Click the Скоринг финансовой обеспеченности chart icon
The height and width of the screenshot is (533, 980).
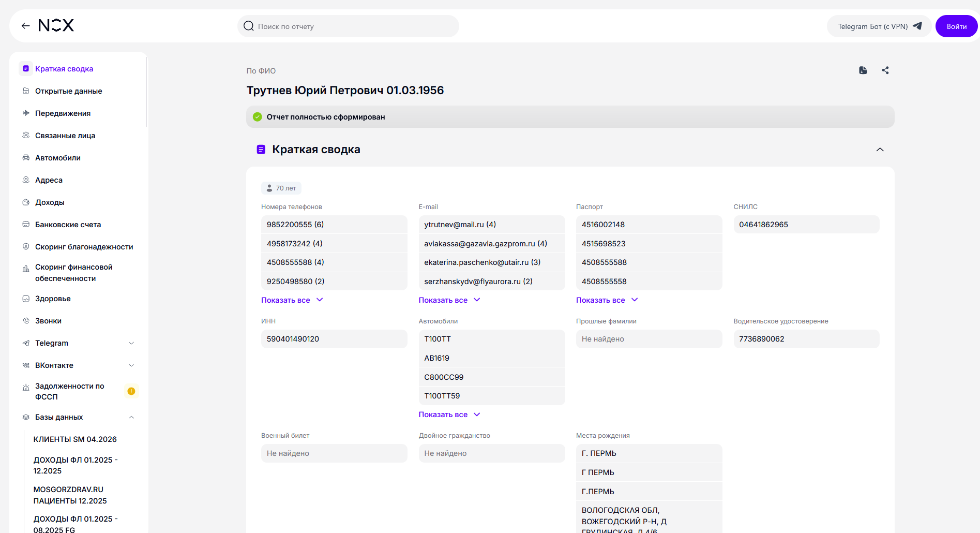[x=26, y=269]
